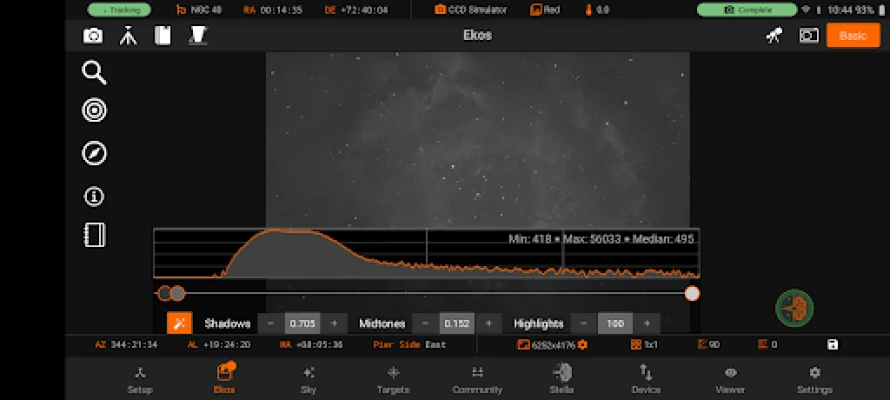Open the flat field panel icon
The height and width of the screenshot is (400, 890).
(x=198, y=36)
